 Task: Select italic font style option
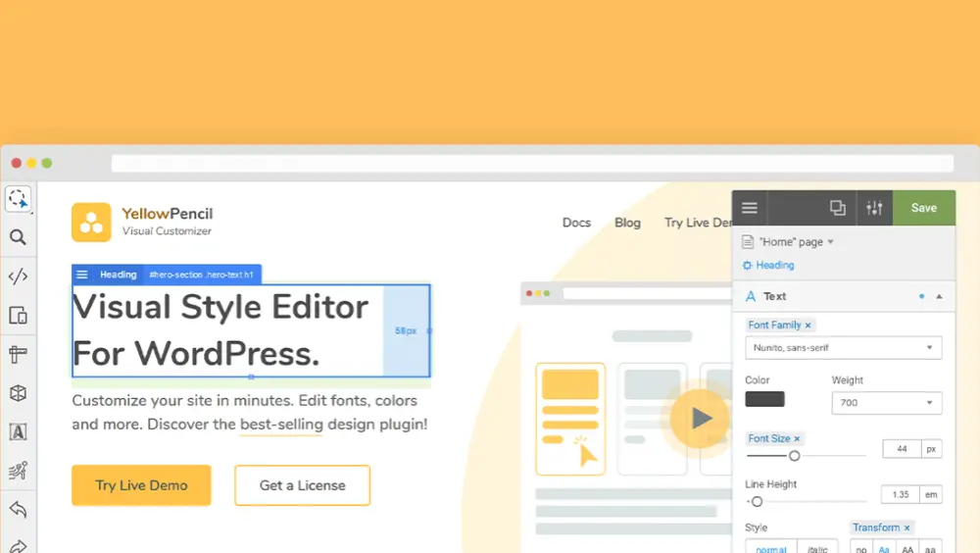pyautogui.click(x=817, y=548)
